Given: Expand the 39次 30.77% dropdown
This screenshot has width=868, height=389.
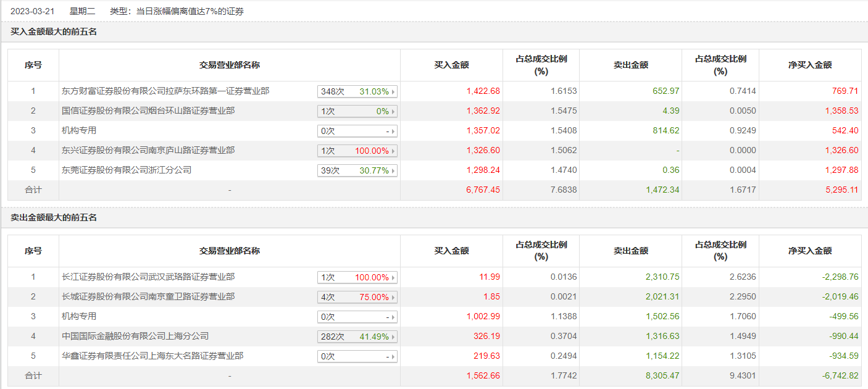Looking at the screenshot, I should 357,170.
